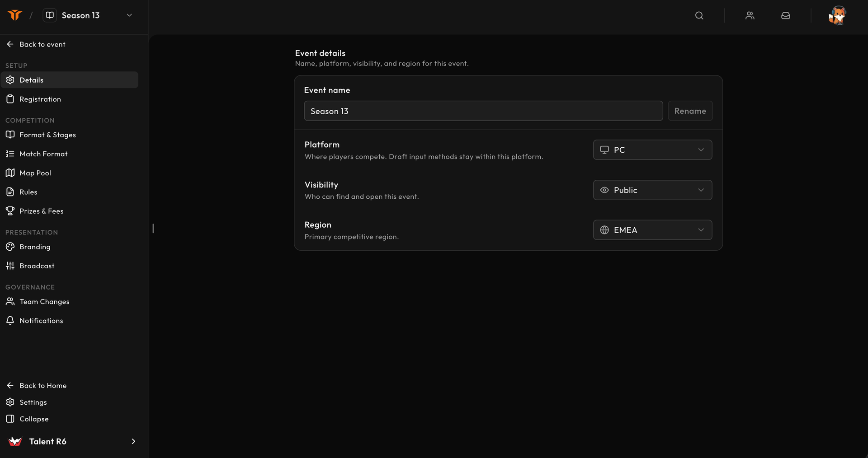The height and width of the screenshot is (458, 868).
Task: Expand the Season 13 event switcher chevron
Action: 129,15
